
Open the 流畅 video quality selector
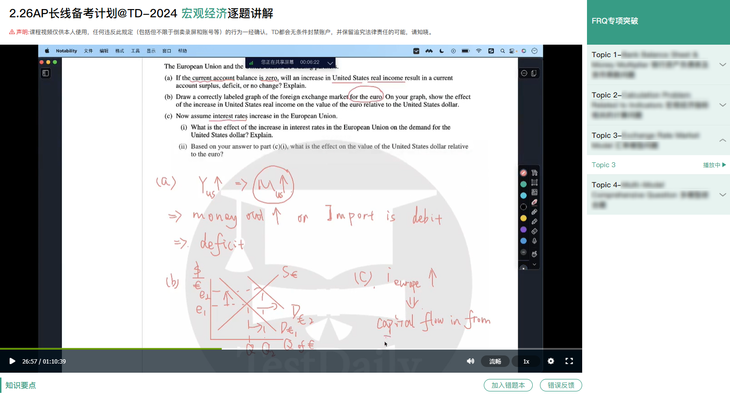[x=495, y=361]
